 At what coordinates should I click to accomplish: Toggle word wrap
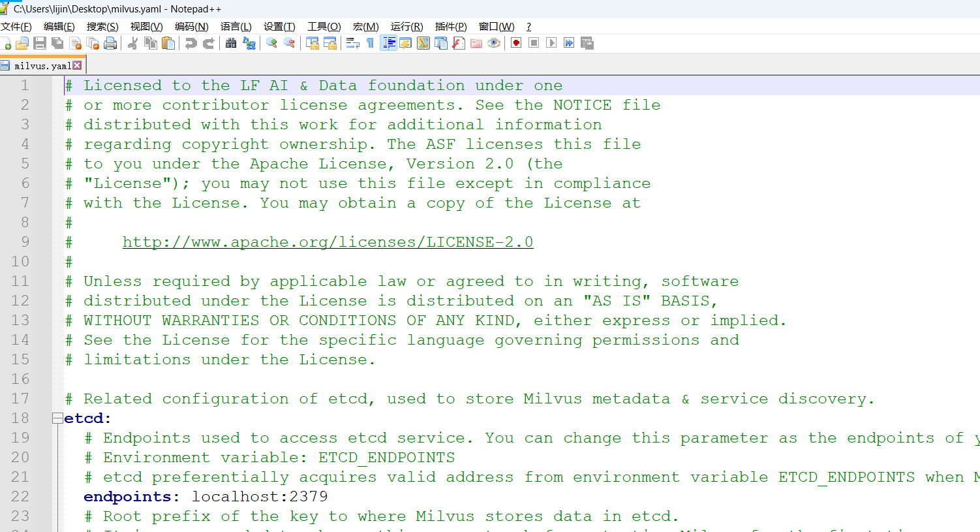point(353,43)
